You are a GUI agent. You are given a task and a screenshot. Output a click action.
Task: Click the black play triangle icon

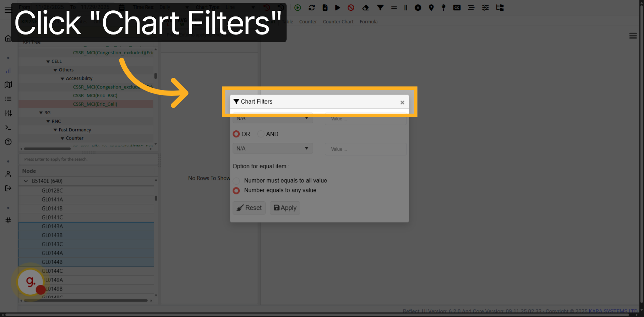[337, 7]
